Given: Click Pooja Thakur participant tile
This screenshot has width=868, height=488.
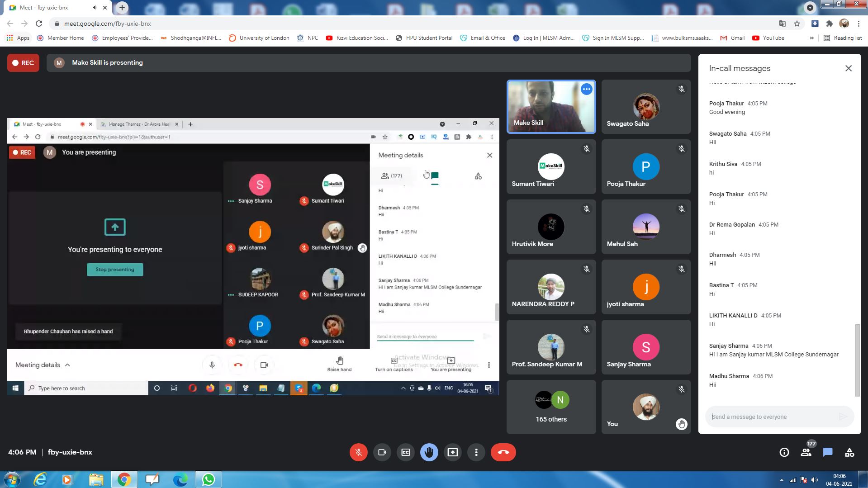Looking at the screenshot, I should 646,167.
